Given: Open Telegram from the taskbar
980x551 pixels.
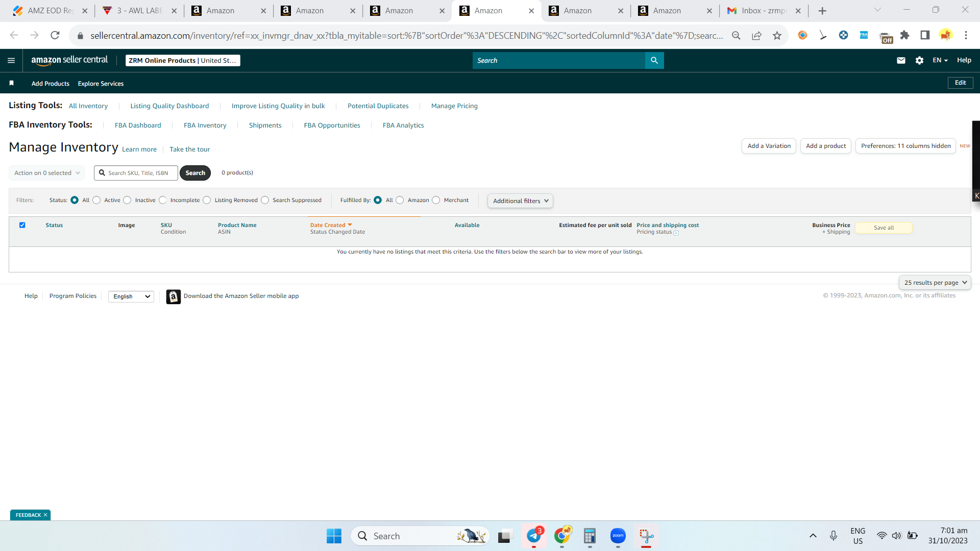Looking at the screenshot, I should coord(534,536).
